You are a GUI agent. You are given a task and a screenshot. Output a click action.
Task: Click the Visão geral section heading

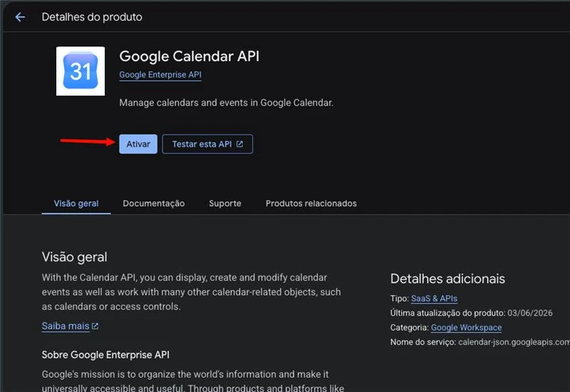pos(74,257)
